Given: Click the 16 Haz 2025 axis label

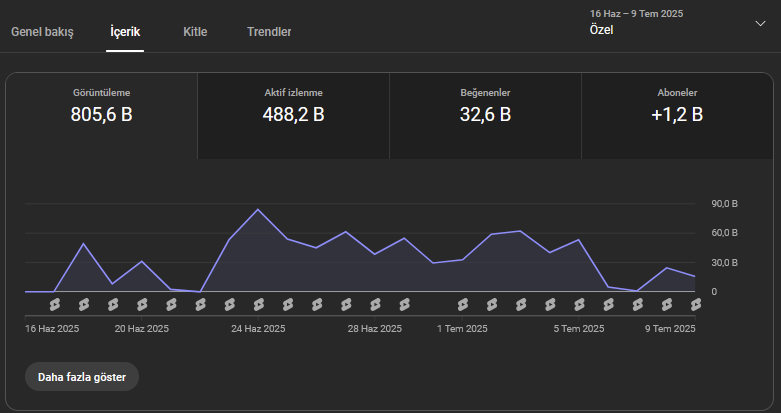Looking at the screenshot, I should (x=52, y=329).
